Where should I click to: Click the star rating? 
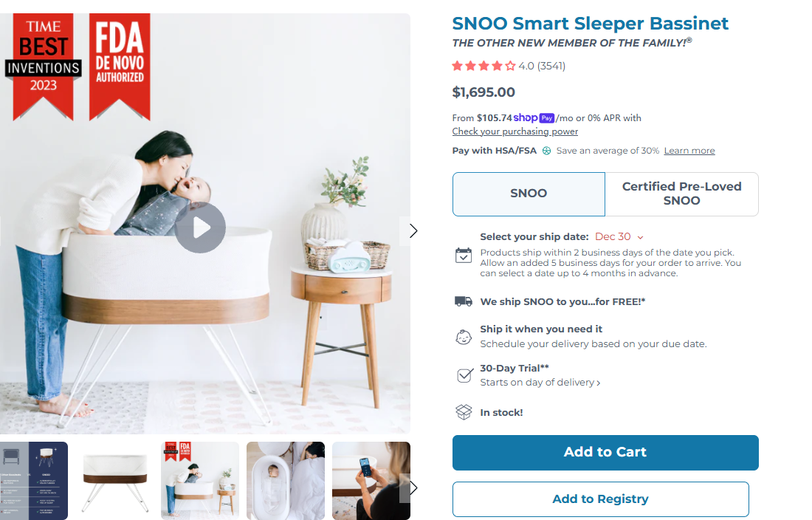(x=484, y=66)
